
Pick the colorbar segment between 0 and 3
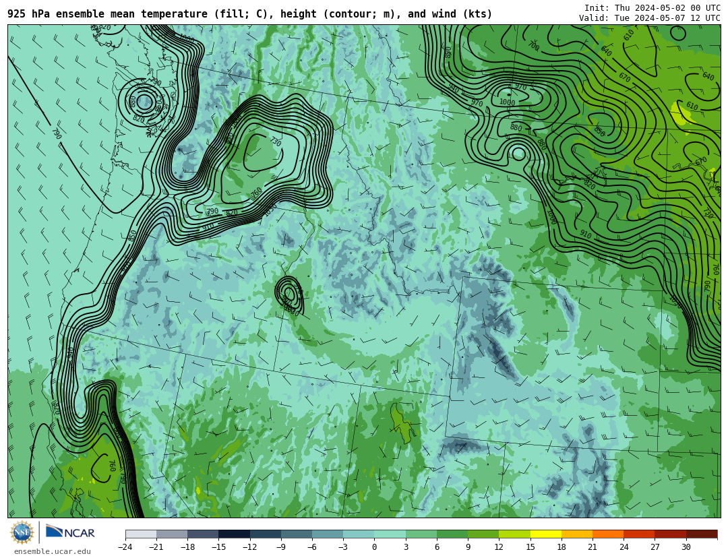pos(390,534)
